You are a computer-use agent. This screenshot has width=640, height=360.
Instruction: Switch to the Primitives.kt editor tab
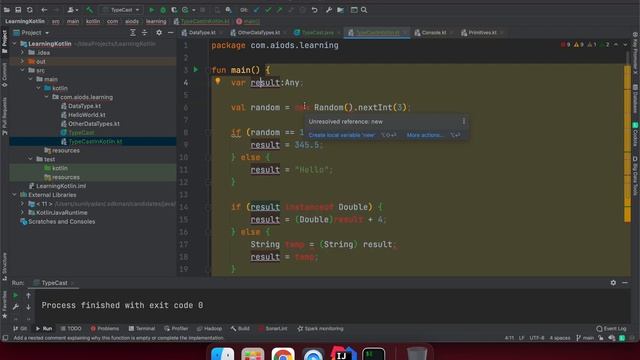pos(482,33)
